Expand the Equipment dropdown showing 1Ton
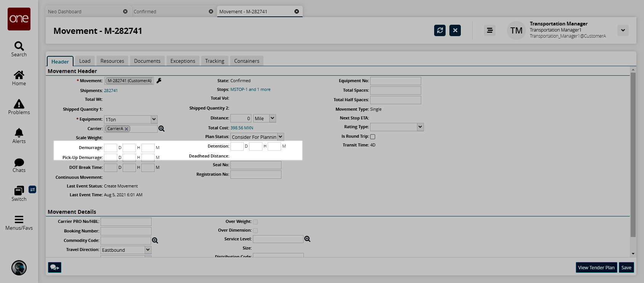The image size is (644, 283). pos(154,119)
